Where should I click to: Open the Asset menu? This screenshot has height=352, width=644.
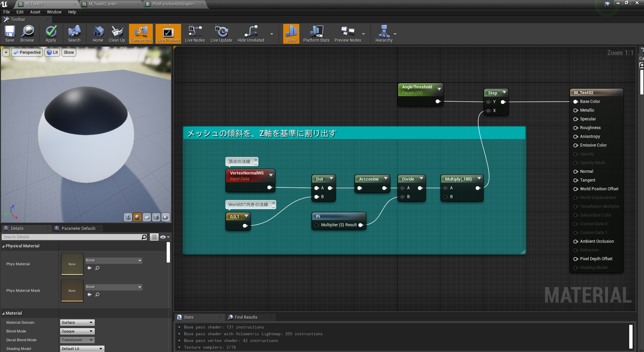(35, 12)
